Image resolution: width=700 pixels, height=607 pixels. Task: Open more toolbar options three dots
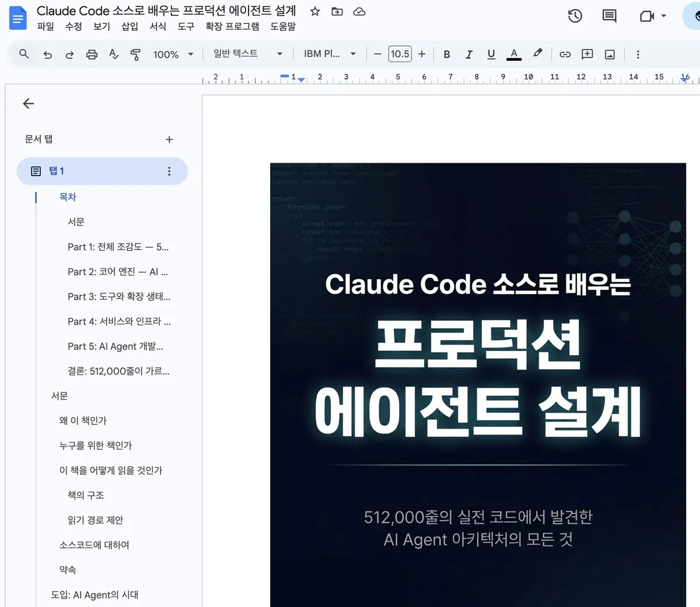point(638,54)
